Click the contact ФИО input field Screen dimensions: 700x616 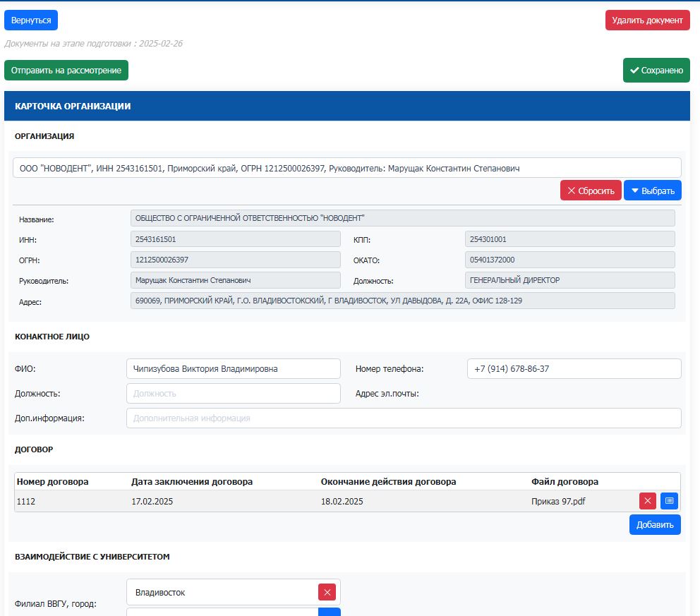[x=233, y=369]
